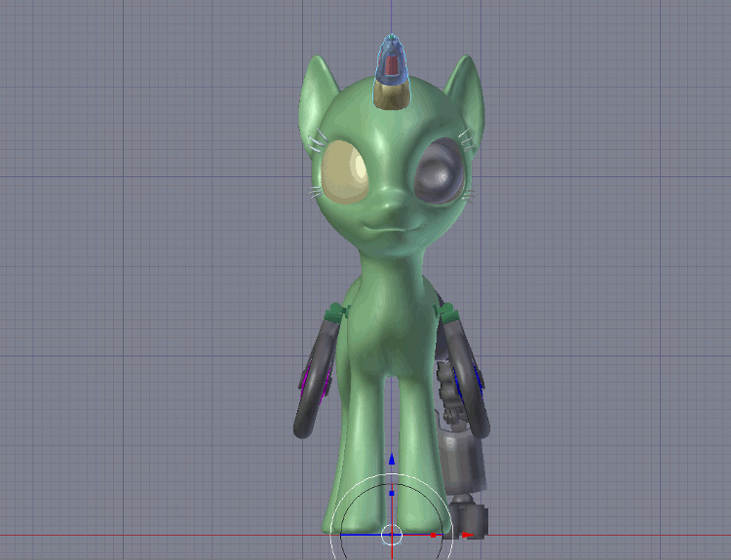Screen dimensions: 731x560
Task: Click the red square X-axis scale handle
Action: [433, 536]
